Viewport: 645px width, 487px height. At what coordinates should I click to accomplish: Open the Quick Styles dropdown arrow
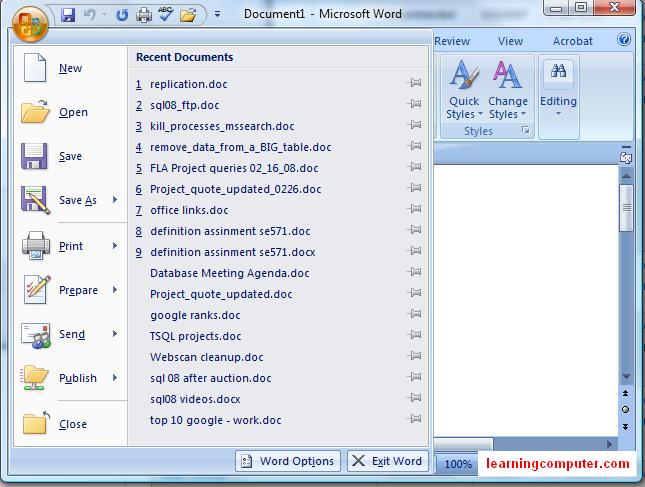click(480, 114)
